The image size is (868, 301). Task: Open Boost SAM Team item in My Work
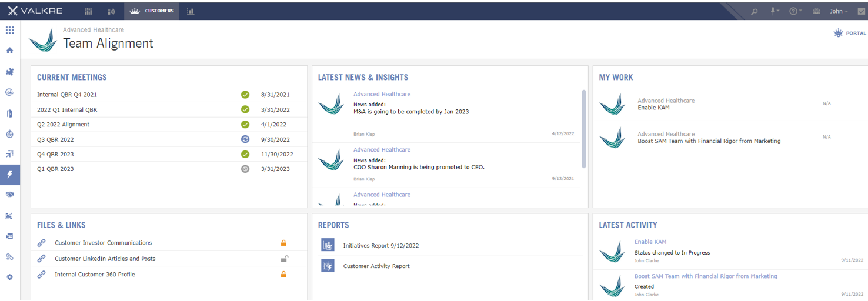click(709, 141)
